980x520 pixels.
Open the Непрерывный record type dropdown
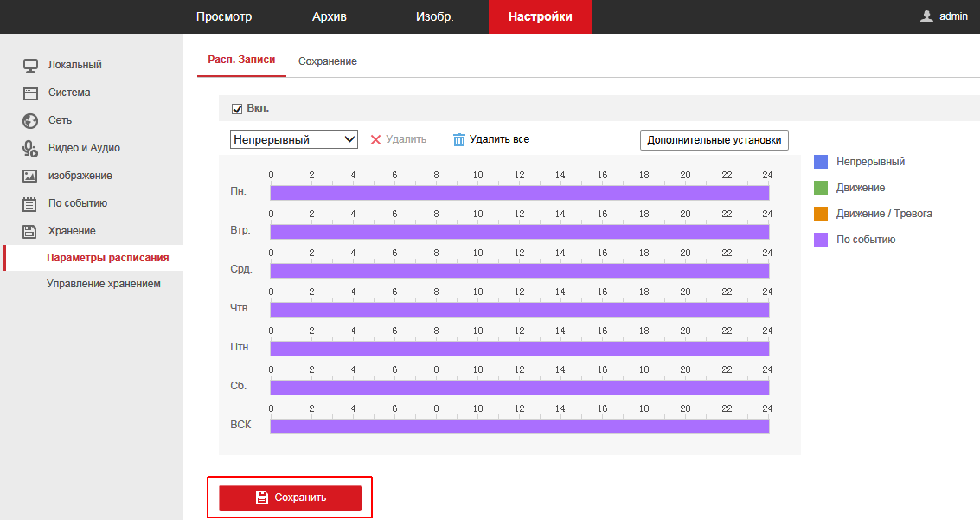tap(294, 139)
